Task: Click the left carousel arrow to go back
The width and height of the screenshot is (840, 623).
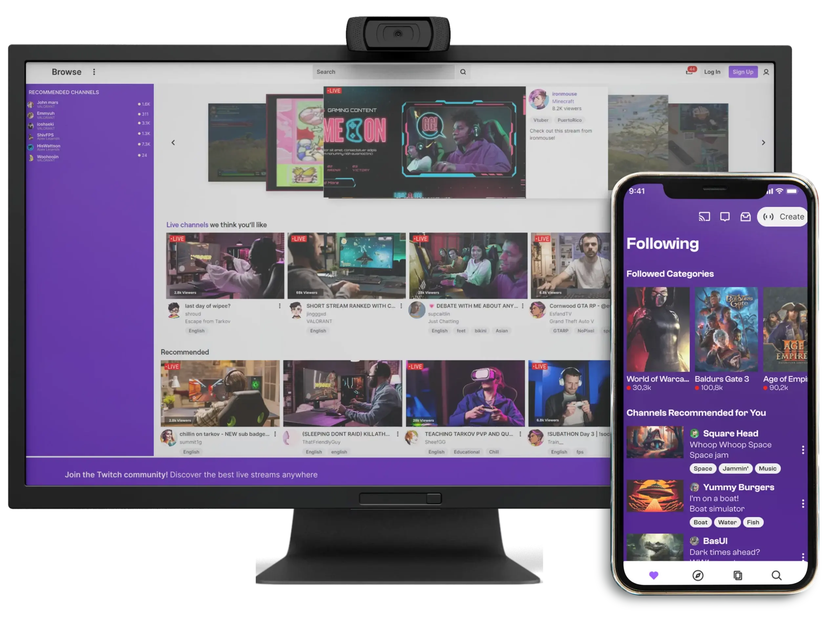Action: click(173, 143)
